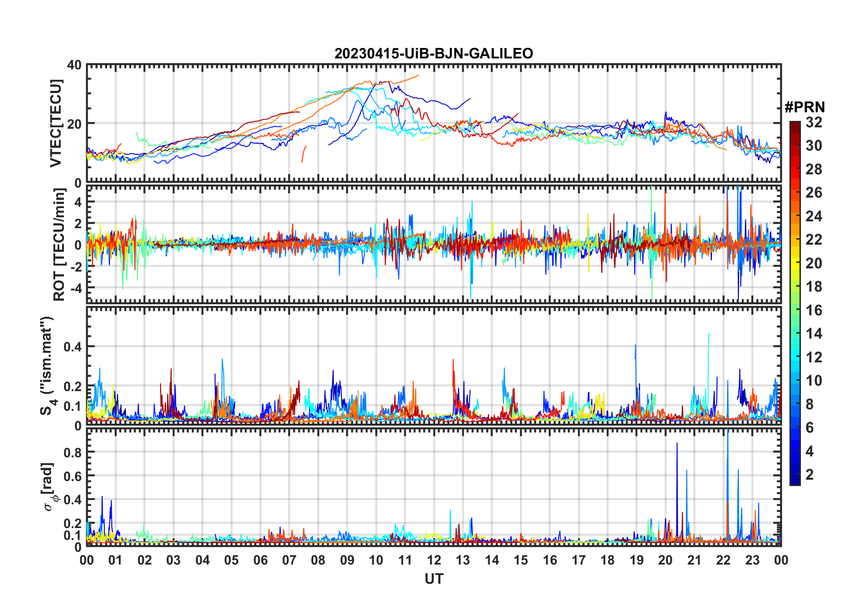This screenshot has height=607, width=868.
Task: Click x-axis tick label 01
Action: (115, 560)
